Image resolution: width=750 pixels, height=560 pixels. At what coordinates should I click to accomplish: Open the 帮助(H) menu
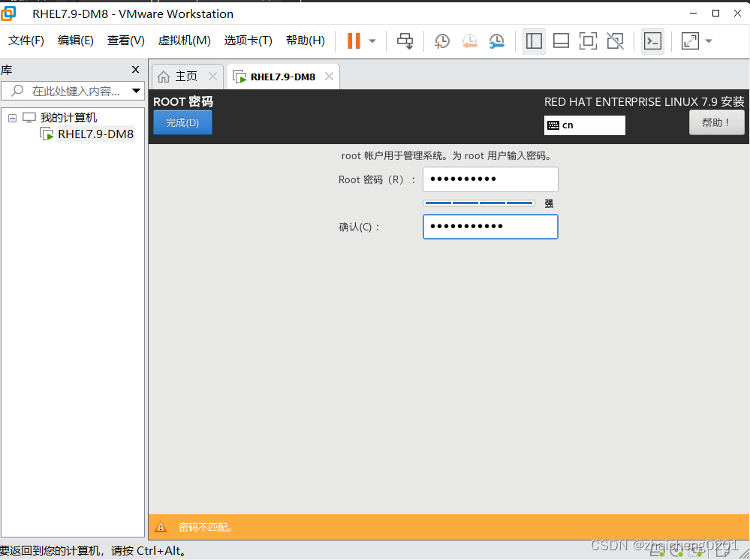click(305, 41)
